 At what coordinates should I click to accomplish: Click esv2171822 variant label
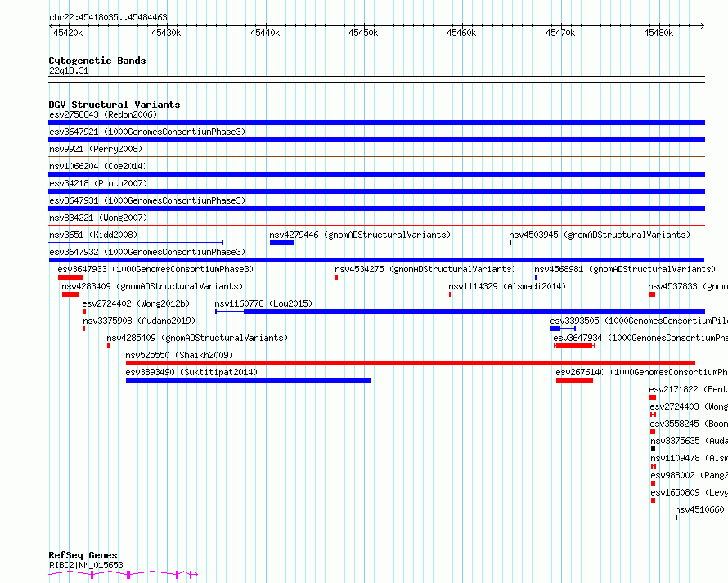[689, 389]
